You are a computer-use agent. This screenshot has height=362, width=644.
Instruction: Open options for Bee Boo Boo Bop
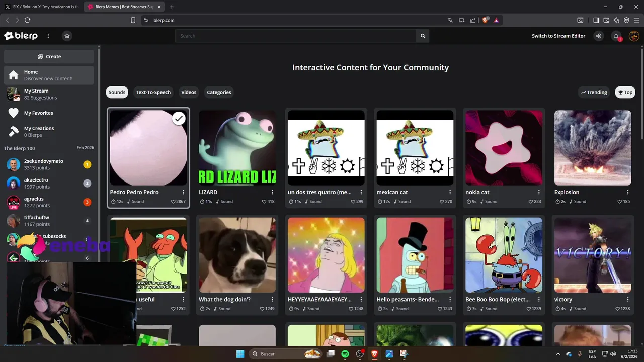(539, 299)
